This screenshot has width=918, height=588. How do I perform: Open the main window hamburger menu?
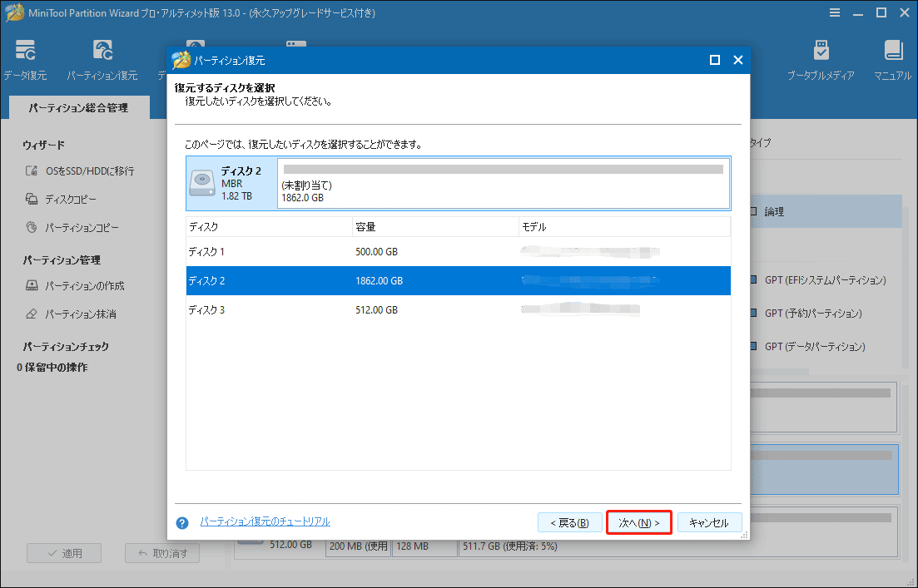tap(835, 12)
